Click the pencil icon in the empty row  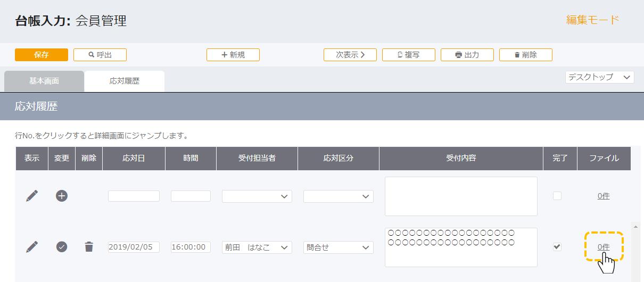(32, 196)
